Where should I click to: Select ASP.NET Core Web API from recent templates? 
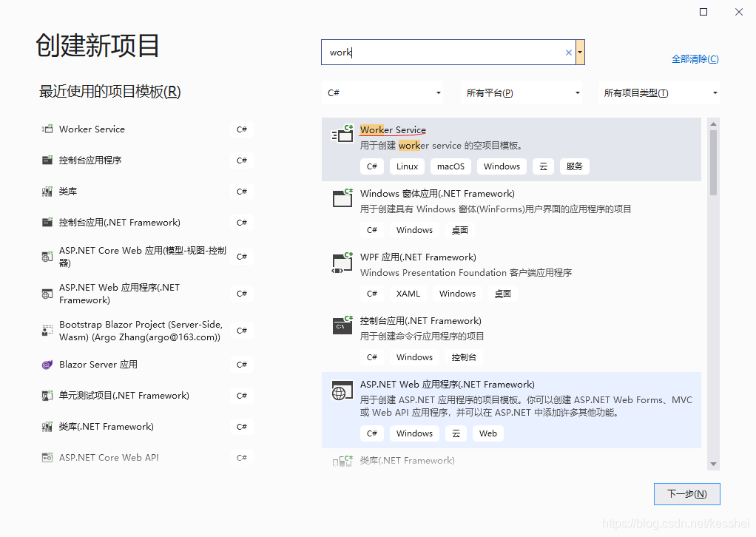pos(146,457)
